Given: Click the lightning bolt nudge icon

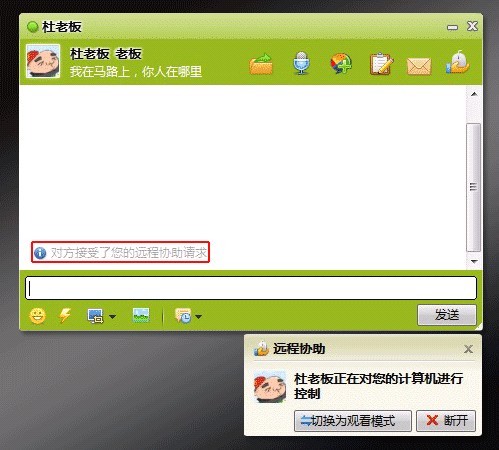Looking at the screenshot, I should pos(65,315).
